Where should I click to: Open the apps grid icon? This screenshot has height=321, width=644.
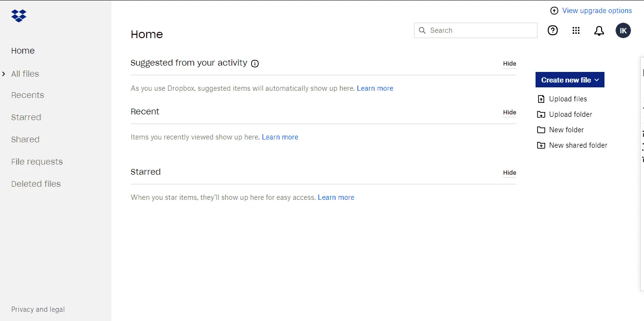[576, 30]
